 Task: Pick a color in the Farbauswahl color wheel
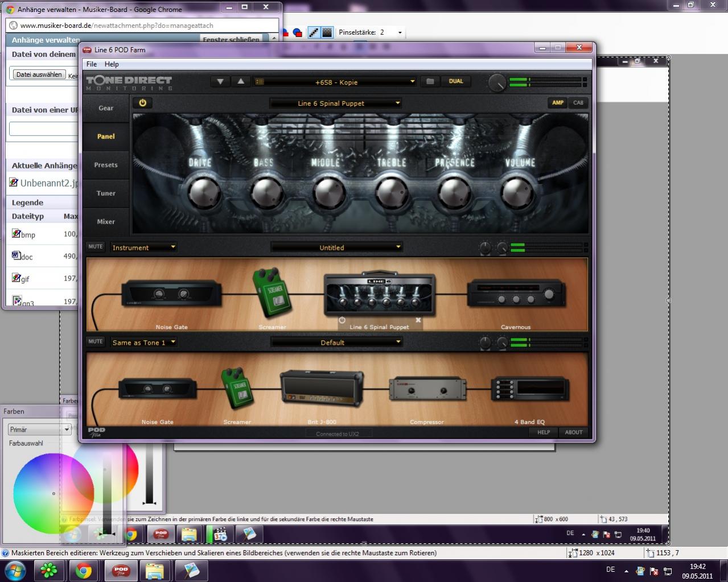pyautogui.click(x=54, y=493)
